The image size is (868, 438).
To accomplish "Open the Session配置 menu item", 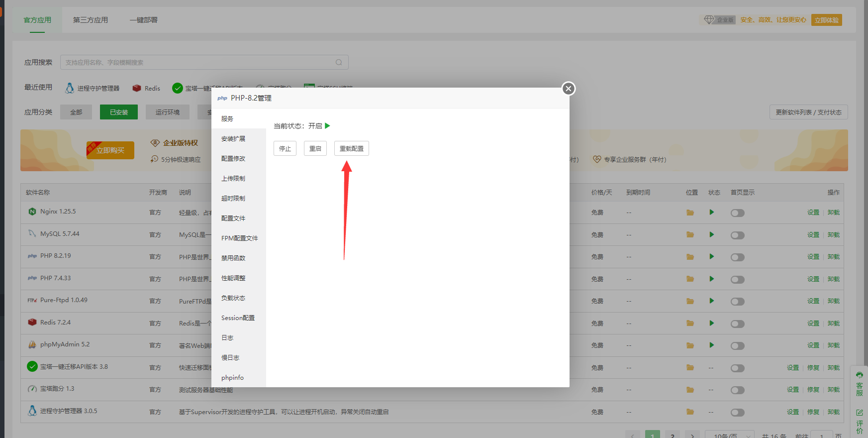I will pos(239,318).
